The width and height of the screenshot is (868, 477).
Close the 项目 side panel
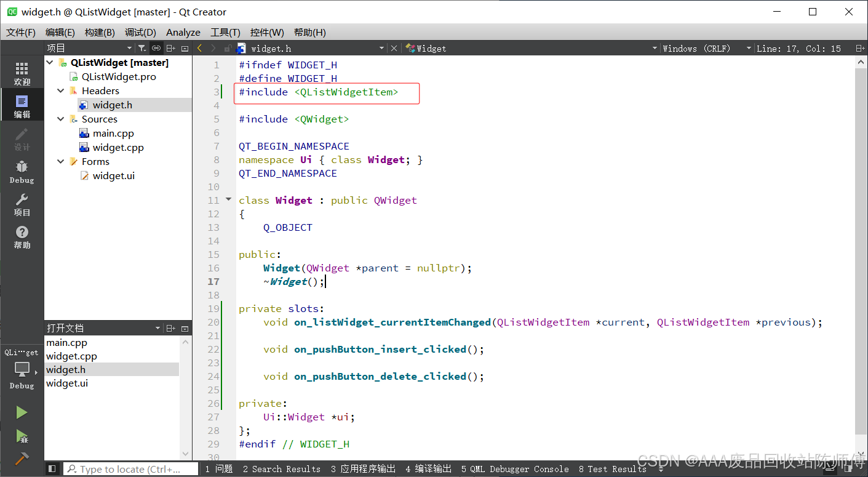coord(185,48)
